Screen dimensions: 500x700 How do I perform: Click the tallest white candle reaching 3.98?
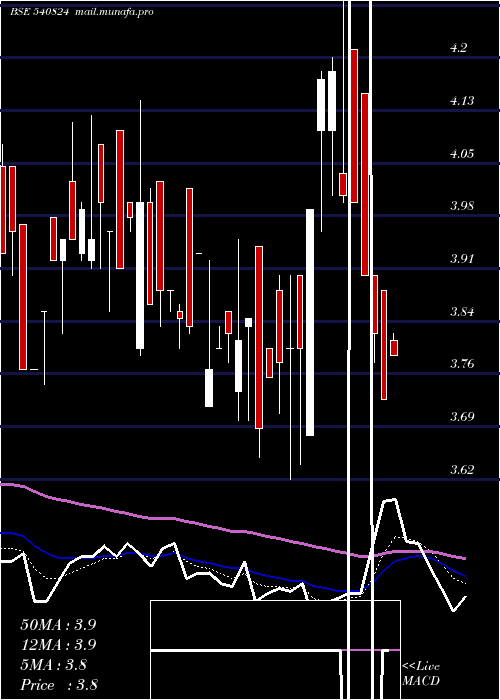click(310, 322)
